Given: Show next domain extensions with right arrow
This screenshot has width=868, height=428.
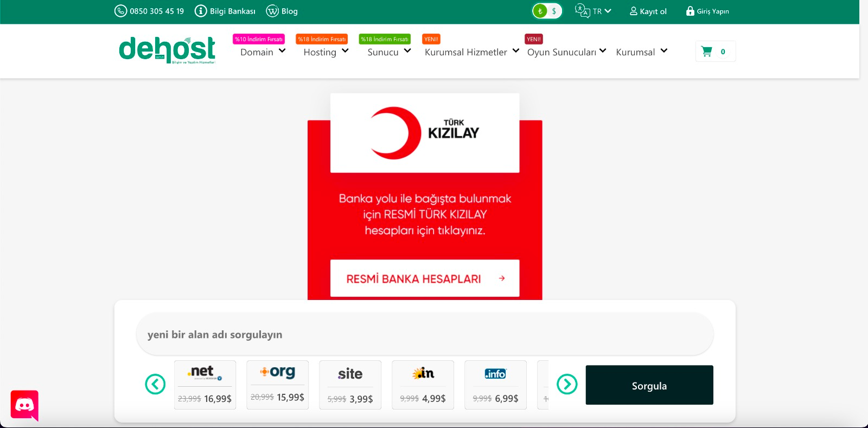Looking at the screenshot, I should (x=567, y=384).
